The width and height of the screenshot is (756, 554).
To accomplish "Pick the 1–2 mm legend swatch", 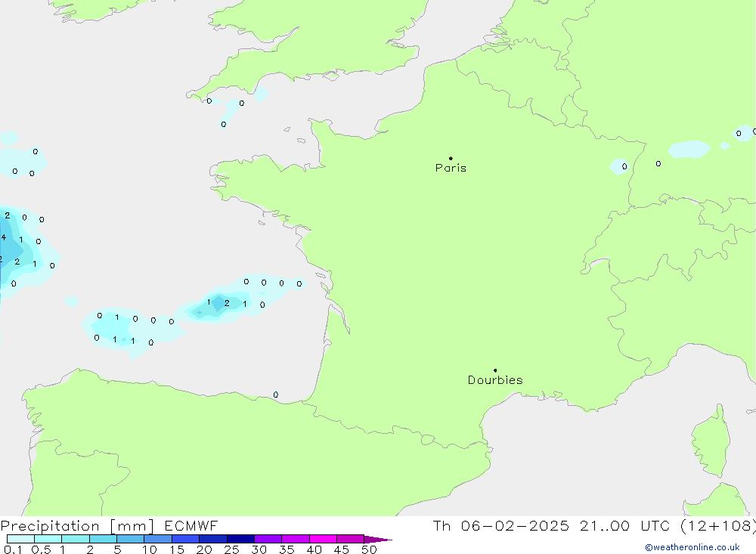I will (76, 539).
